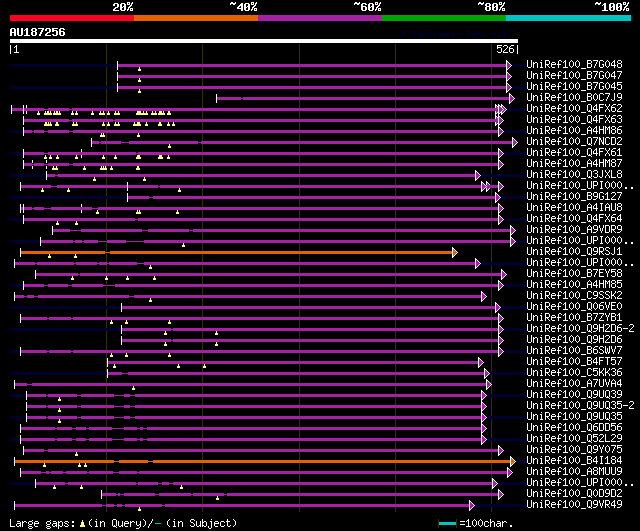Click the arrowhead ending the B4FT57 alignment
Viewport: 640px width, 531px height.
coord(480,362)
